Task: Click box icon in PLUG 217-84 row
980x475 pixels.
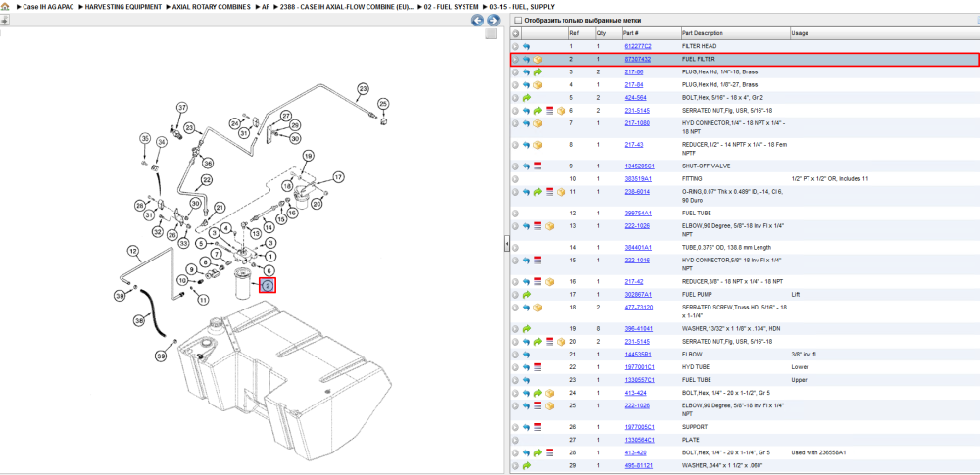Action: click(537, 85)
